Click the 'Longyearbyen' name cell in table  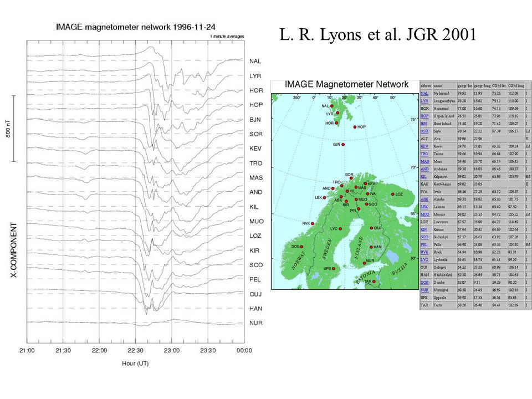pyautogui.click(x=444, y=101)
